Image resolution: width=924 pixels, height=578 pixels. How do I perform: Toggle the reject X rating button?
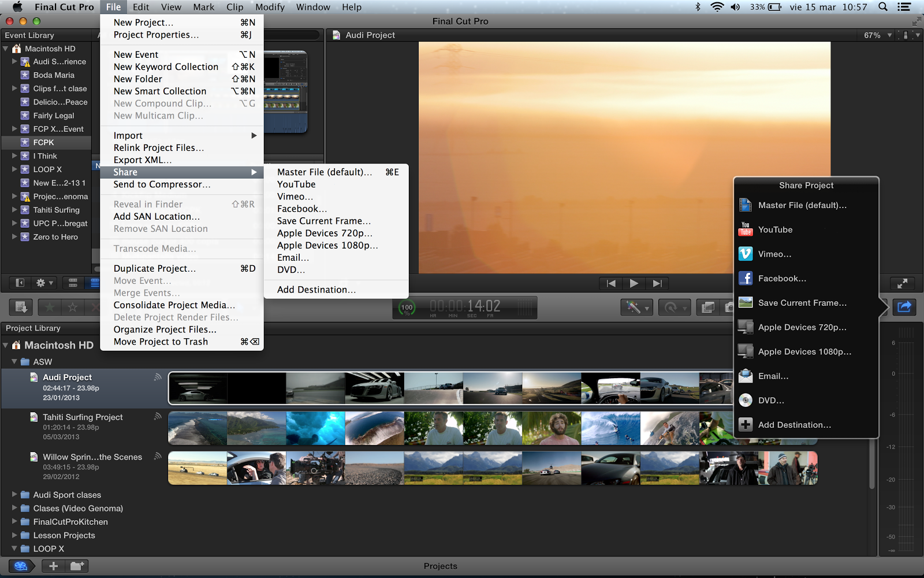pos(95,307)
